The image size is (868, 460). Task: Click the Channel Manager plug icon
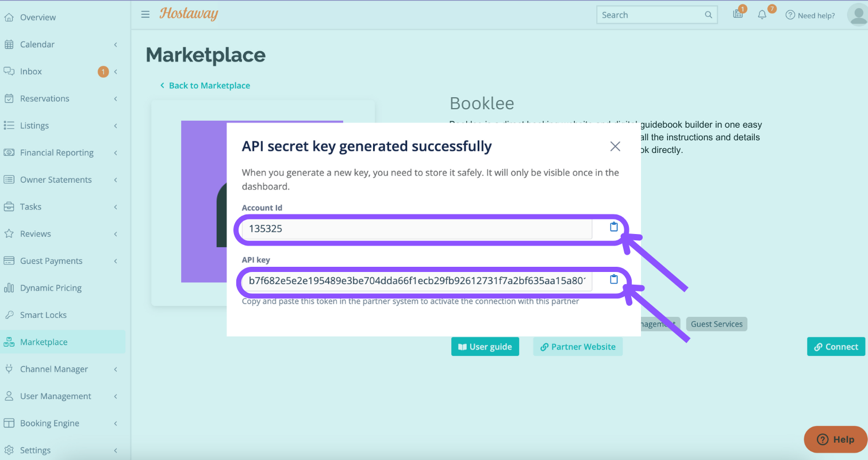coord(9,369)
